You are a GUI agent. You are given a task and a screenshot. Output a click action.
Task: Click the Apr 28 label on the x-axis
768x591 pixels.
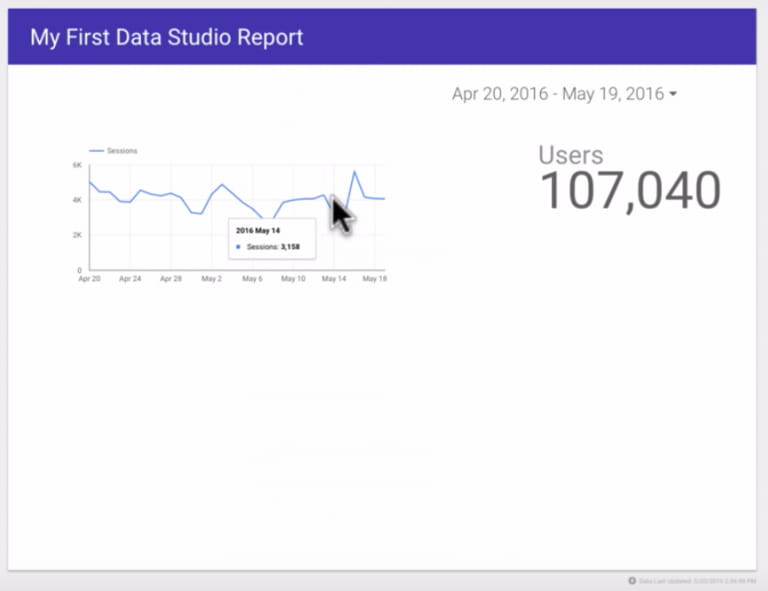(x=170, y=279)
